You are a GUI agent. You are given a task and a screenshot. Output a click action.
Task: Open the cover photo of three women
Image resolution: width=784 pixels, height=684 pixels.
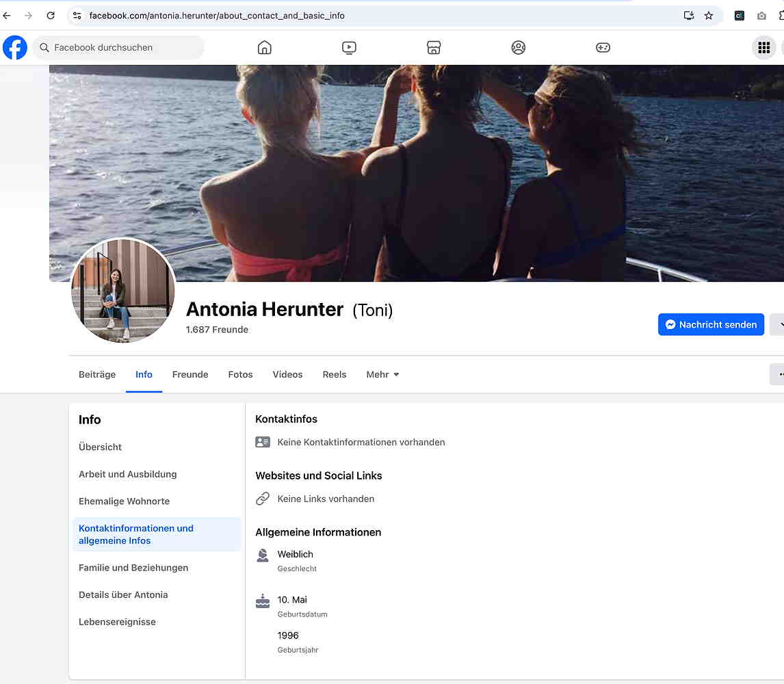click(417, 173)
